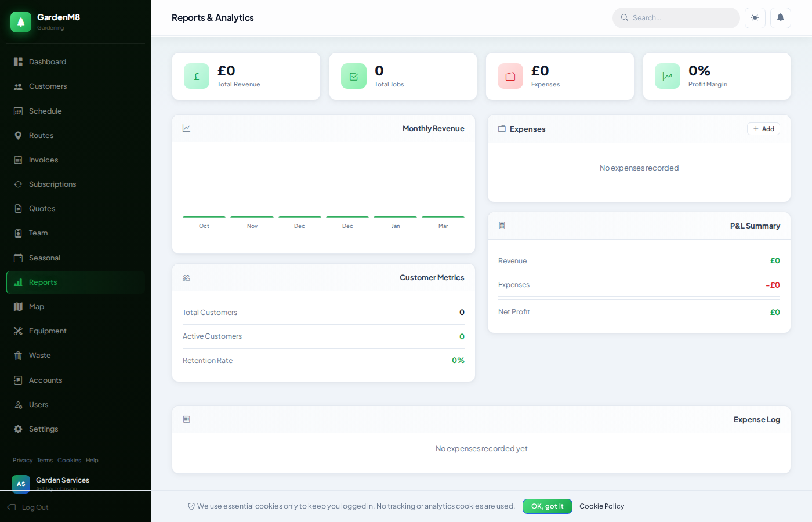Open the notifications bell icon

point(780,18)
